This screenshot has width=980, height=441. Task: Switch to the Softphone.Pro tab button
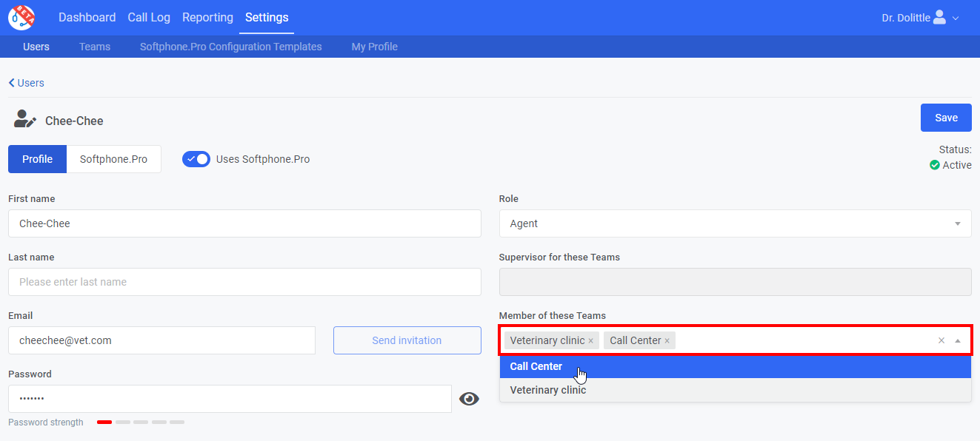(114, 159)
